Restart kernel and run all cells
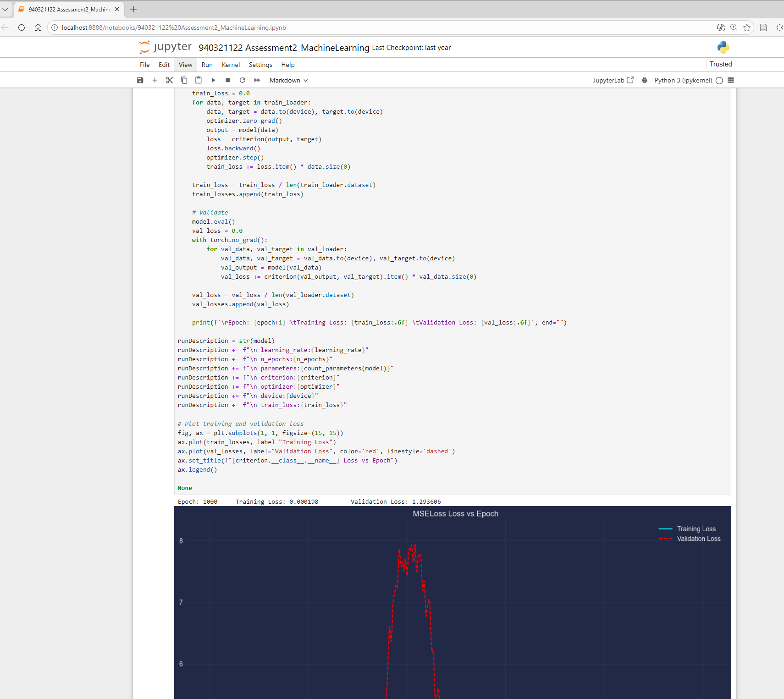 [x=257, y=80]
